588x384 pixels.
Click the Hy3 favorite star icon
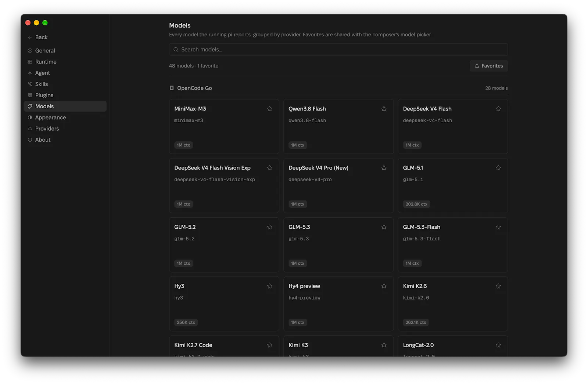(x=269, y=286)
